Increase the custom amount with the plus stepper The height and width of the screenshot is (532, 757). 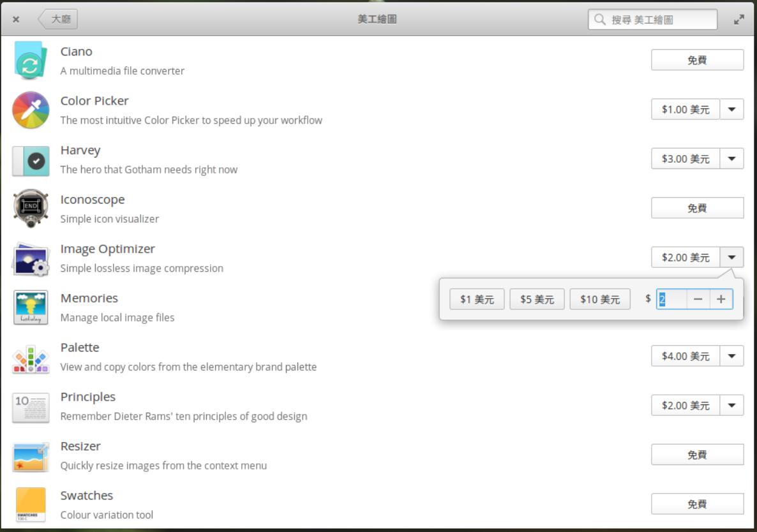click(721, 299)
